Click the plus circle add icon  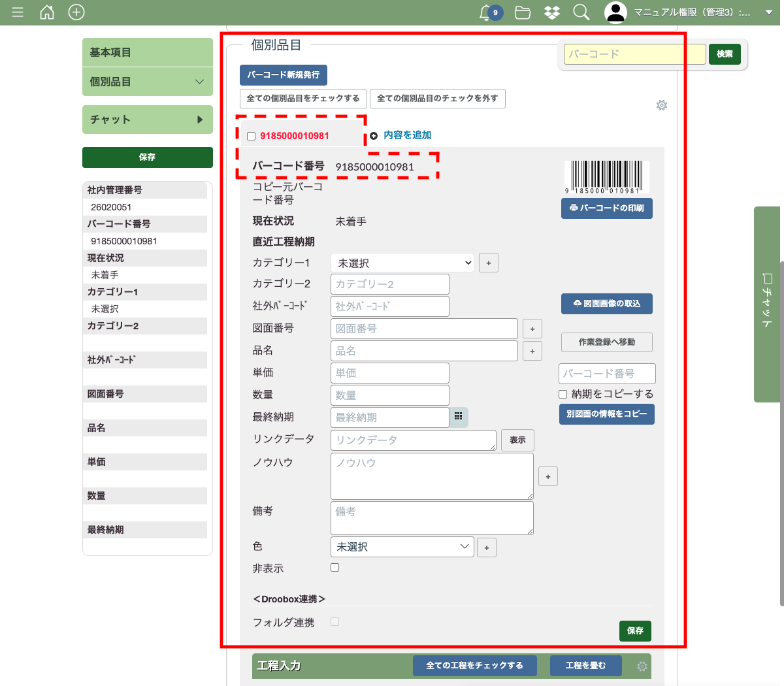pyautogui.click(x=76, y=12)
